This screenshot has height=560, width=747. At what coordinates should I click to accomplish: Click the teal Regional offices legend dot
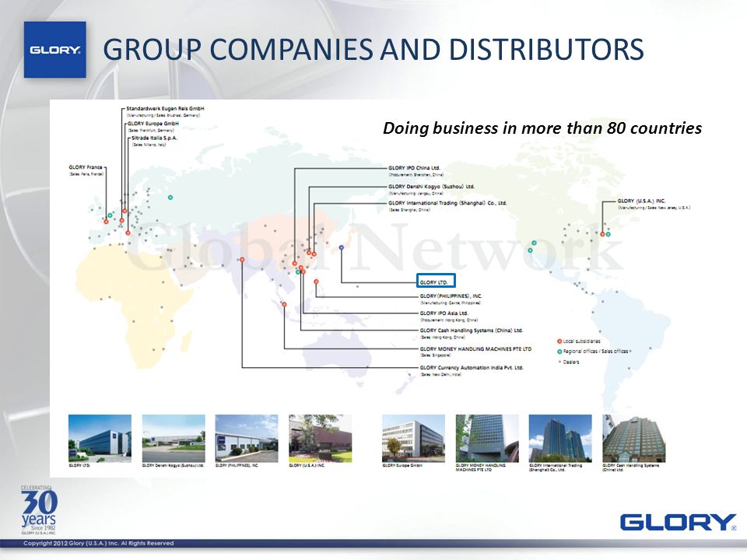[x=559, y=352]
